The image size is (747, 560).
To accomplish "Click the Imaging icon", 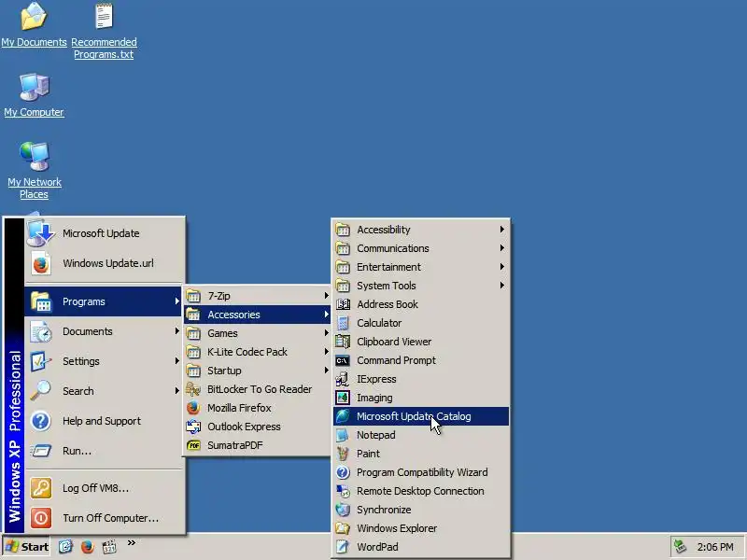I will pyautogui.click(x=343, y=398).
